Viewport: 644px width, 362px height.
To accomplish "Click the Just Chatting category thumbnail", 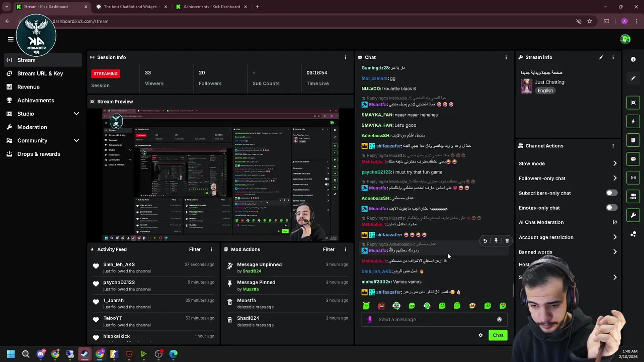I will 526,86.
